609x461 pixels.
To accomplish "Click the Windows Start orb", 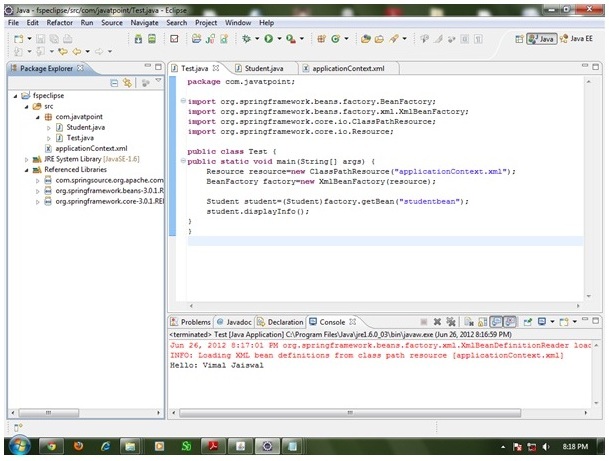I will 19,445.
